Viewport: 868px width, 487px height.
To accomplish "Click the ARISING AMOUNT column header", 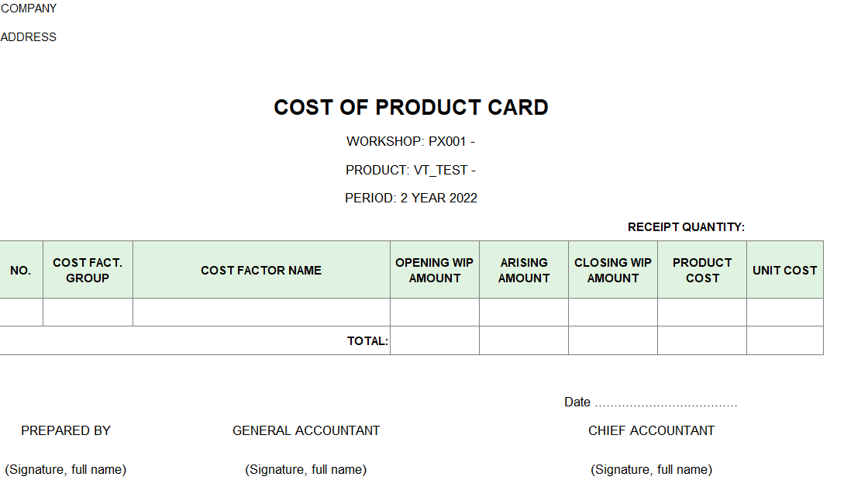I will click(x=524, y=270).
